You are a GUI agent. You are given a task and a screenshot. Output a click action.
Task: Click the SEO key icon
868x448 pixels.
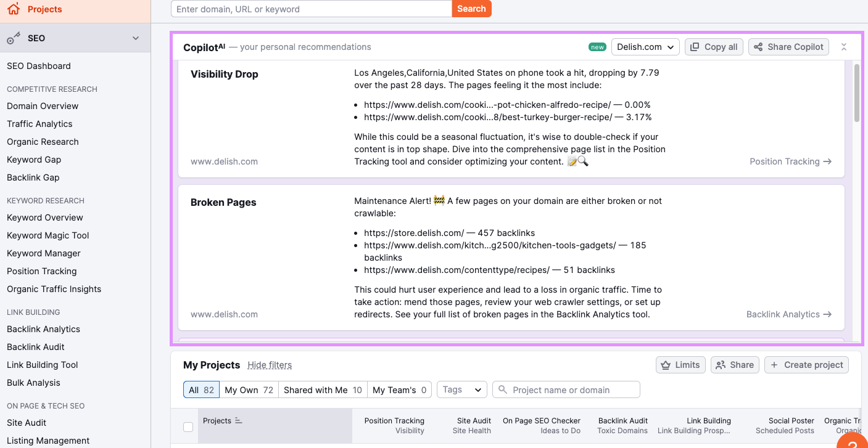[x=14, y=38]
